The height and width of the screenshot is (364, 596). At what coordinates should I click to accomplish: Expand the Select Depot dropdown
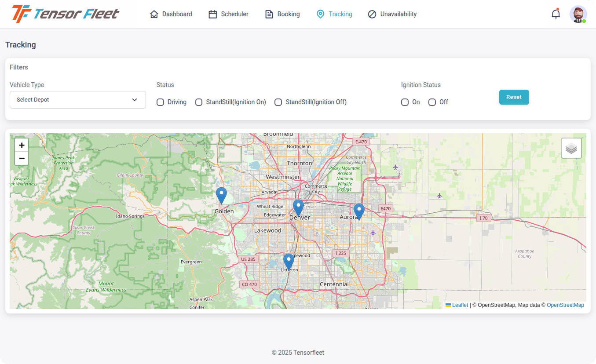point(78,100)
